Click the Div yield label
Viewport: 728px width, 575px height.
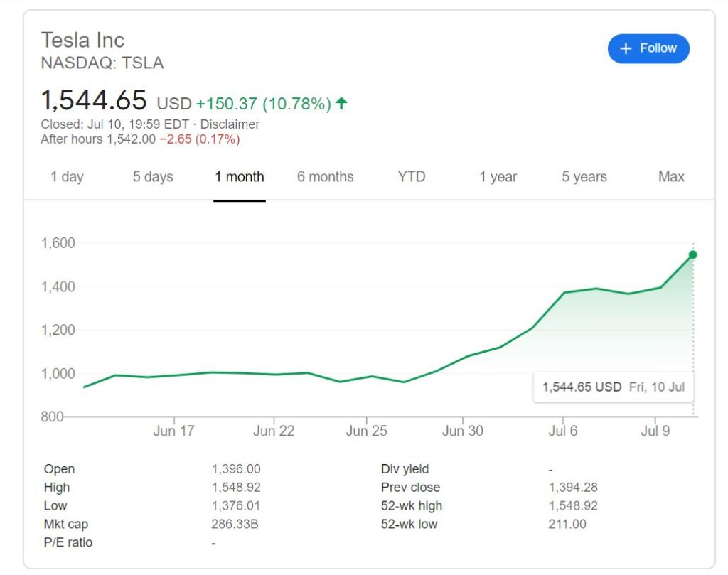point(405,469)
